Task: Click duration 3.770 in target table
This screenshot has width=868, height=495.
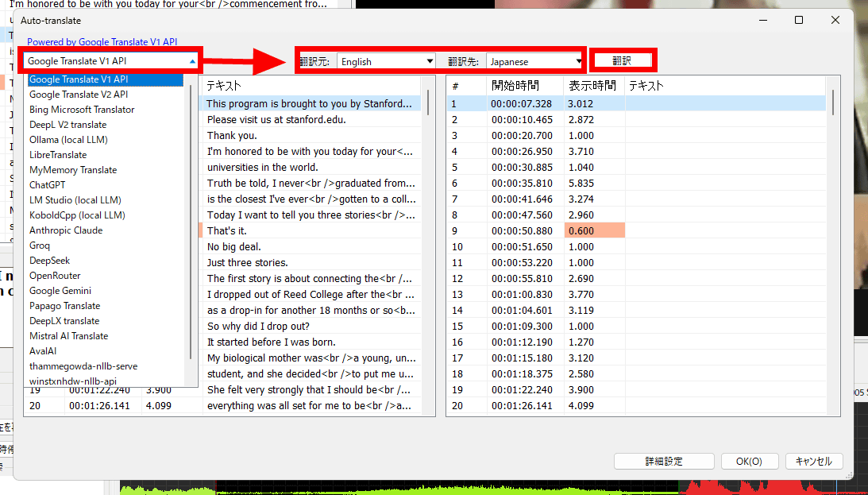Action: coord(581,295)
